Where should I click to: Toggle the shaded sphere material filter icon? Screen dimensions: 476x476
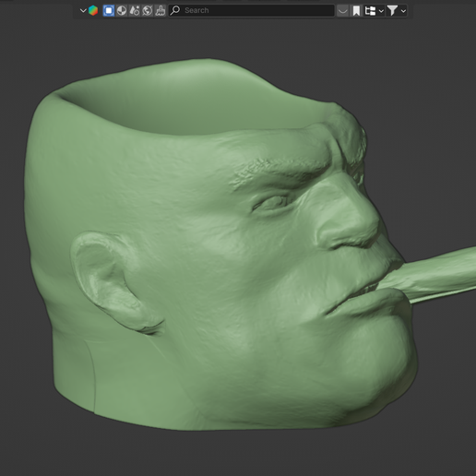click(x=122, y=10)
